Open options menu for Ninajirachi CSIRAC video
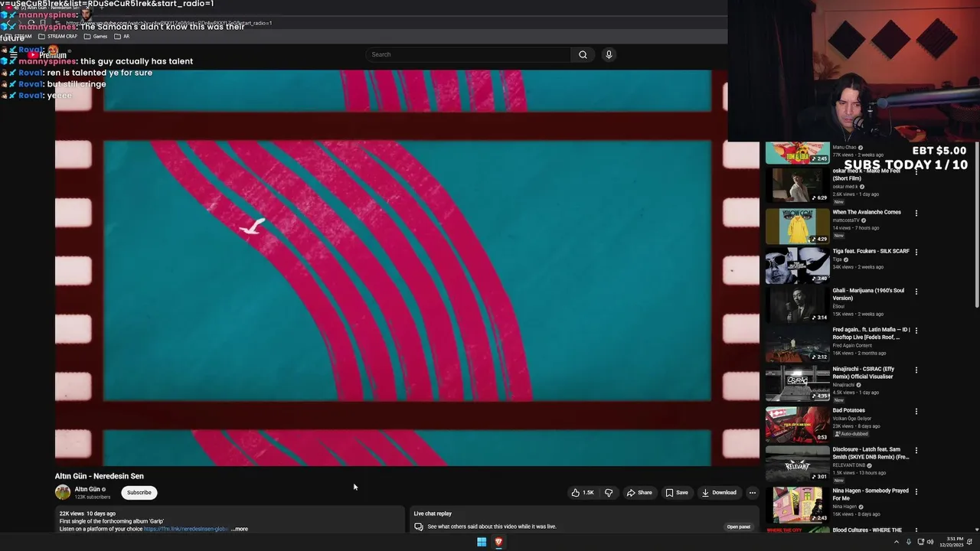This screenshot has height=551, width=980. (916, 370)
